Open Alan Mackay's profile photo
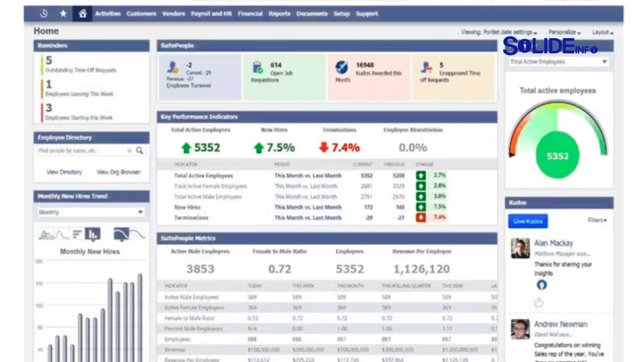Screen dimensions: 644x362 click(x=520, y=248)
